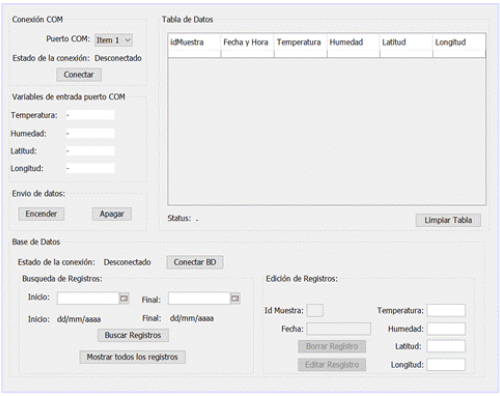Click the Temperatura input under Variables de entrada
Viewport: 500px width, 396px height.
tap(90, 115)
